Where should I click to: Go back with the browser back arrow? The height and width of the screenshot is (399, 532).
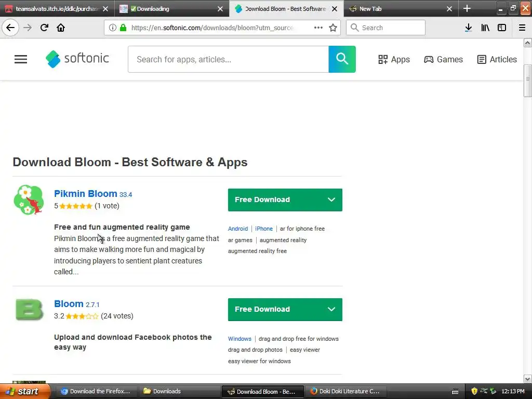pos(10,28)
